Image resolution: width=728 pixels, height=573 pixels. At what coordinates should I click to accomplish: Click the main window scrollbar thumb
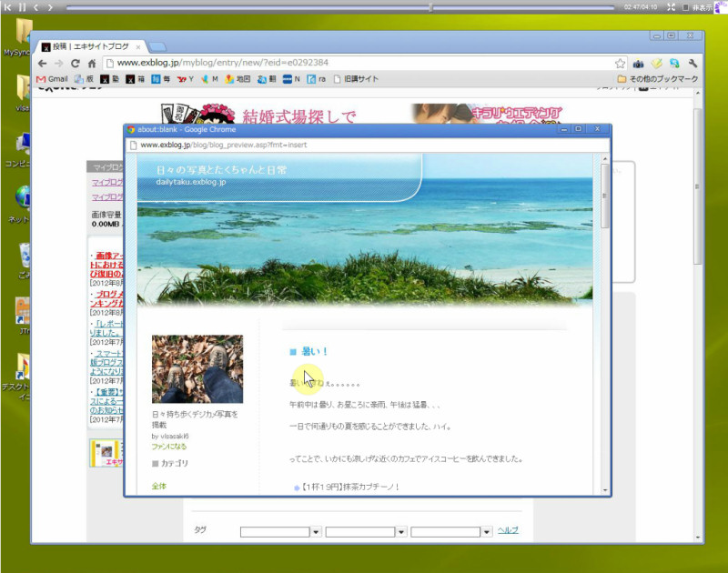697,186
